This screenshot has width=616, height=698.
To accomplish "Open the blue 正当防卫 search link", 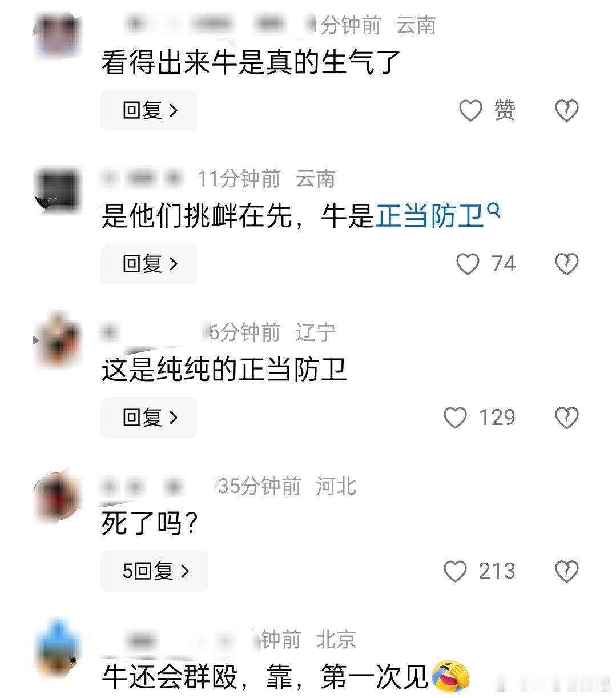I will (430, 217).
